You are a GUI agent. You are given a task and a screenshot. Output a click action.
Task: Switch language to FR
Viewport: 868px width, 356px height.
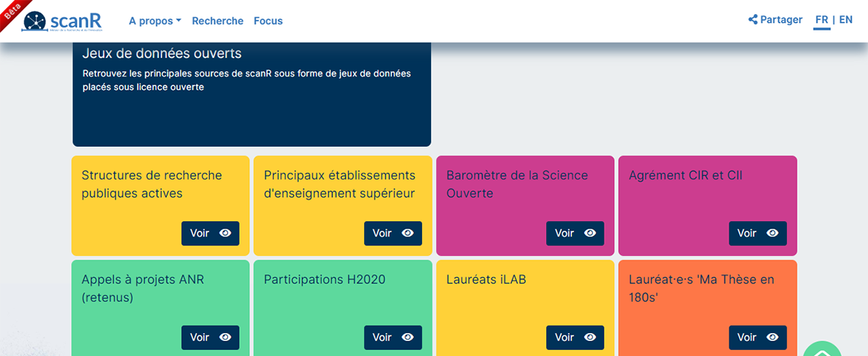click(x=821, y=20)
